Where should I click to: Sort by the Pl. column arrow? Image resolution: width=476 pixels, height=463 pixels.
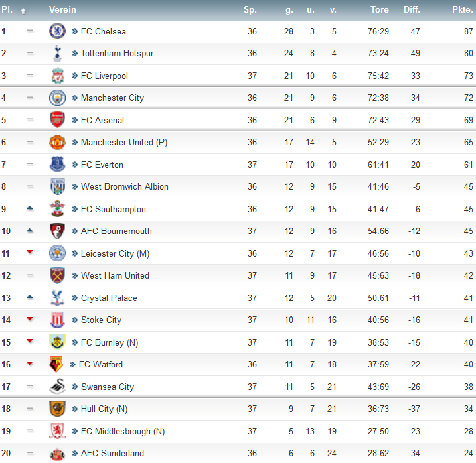click(23, 11)
